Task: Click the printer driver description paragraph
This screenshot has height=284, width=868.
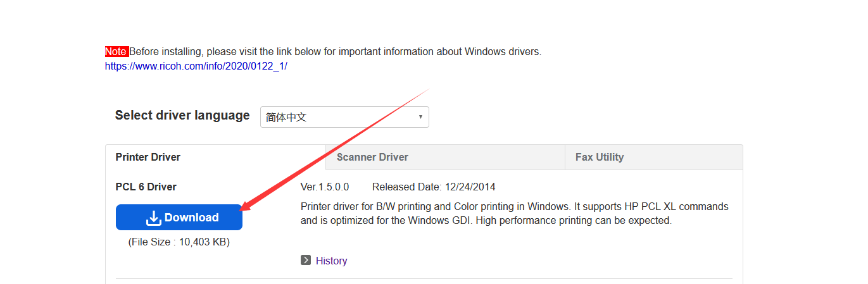Action: [x=515, y=214]
